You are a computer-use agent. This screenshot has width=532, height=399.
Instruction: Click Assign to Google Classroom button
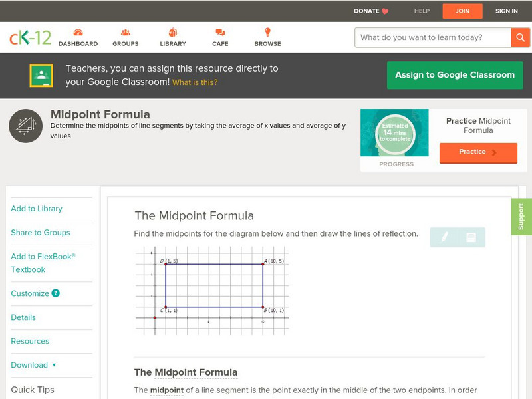click(455, 75)
